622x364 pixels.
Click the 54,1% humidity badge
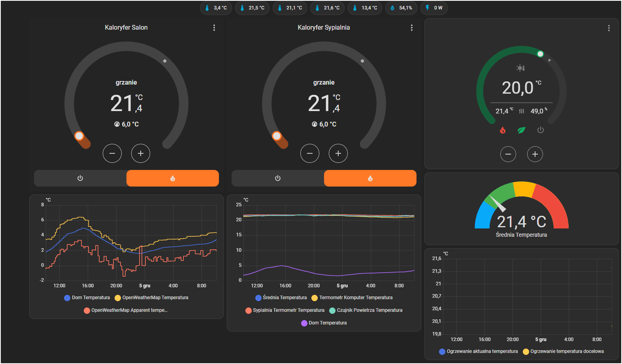coord(401,8)
